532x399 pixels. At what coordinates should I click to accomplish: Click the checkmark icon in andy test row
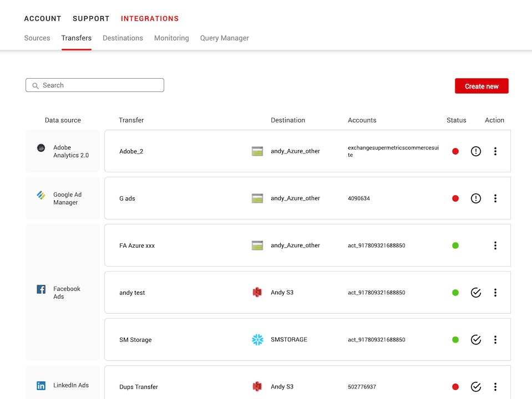(x=475, y=293)
